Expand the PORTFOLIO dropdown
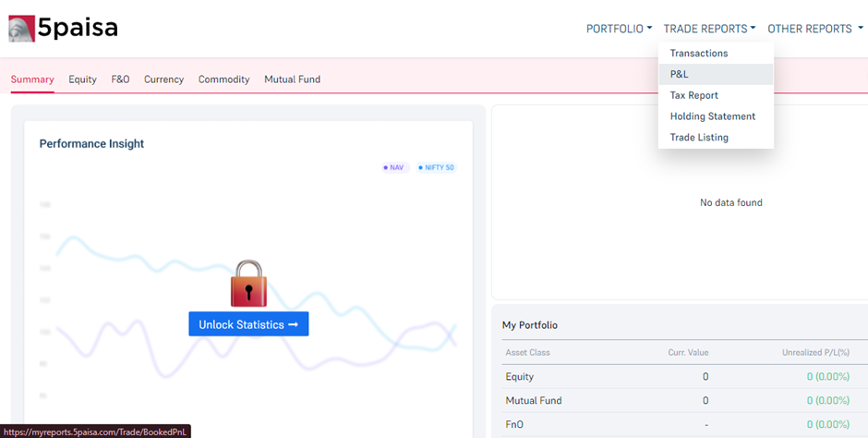 pos(619,29)
